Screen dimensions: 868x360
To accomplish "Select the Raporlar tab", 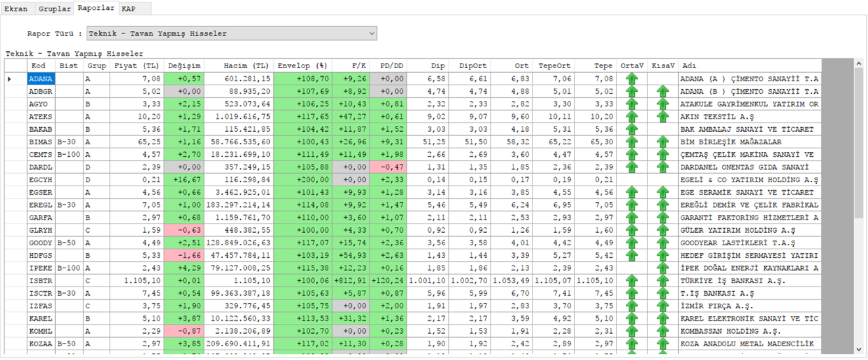I will click(x=96, y=8).
